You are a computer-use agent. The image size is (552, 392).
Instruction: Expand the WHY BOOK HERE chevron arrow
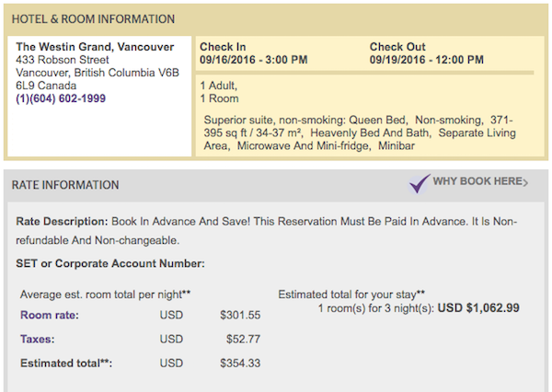tap(525, 182)
